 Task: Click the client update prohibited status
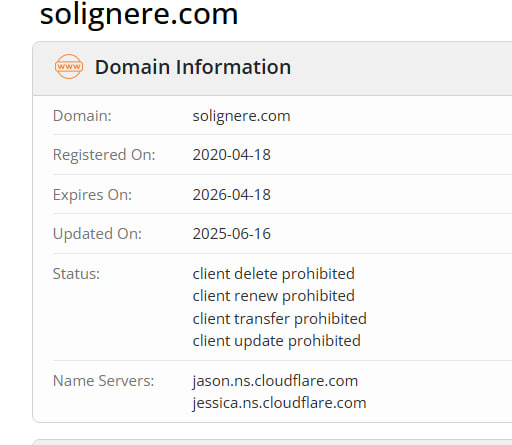[276, 341]
